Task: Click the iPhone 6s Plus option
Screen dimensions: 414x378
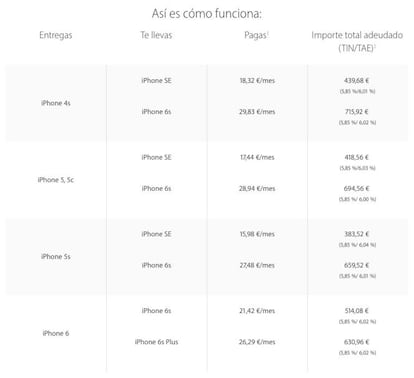Action: pyautogui.click(x=156, y=342)
